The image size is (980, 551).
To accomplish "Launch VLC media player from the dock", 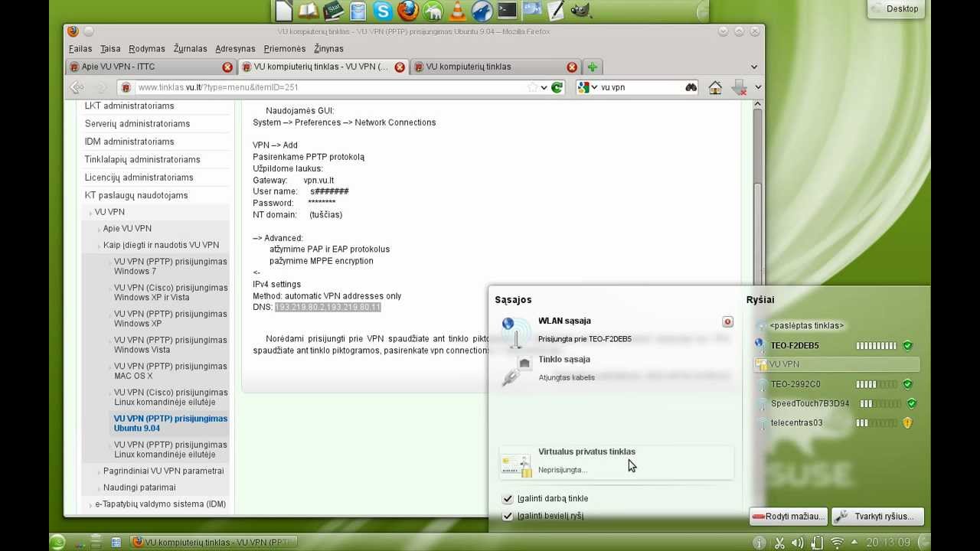I will [x=458, y=11].
